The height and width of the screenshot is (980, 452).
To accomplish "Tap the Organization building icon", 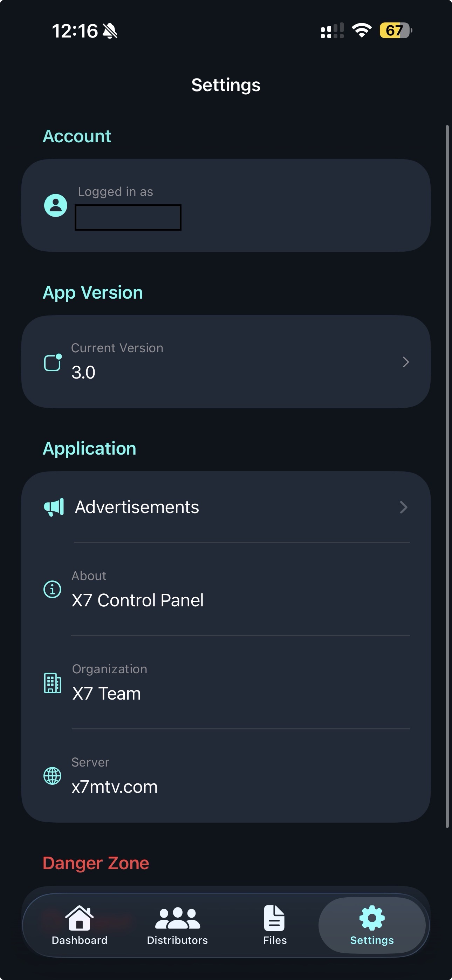I will 53,683.
